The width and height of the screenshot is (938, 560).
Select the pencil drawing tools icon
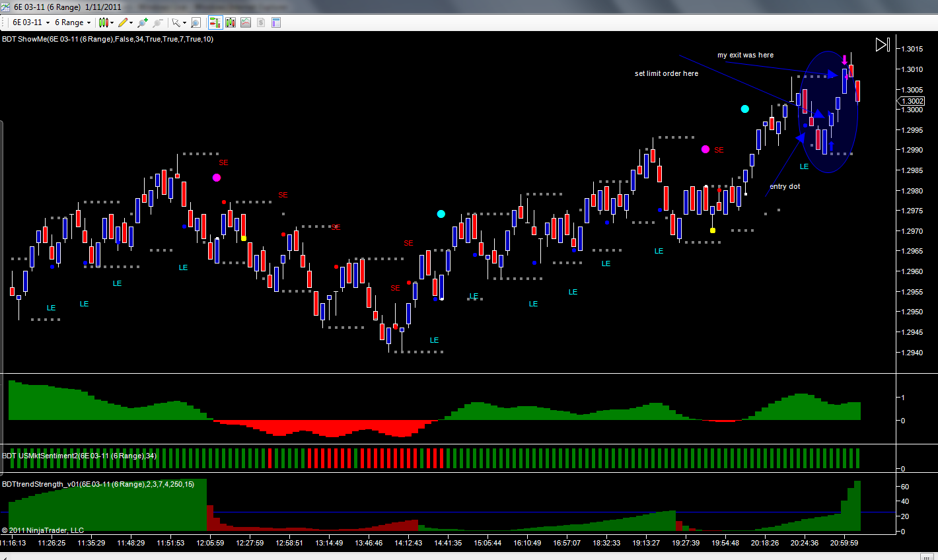click(123, 22)
